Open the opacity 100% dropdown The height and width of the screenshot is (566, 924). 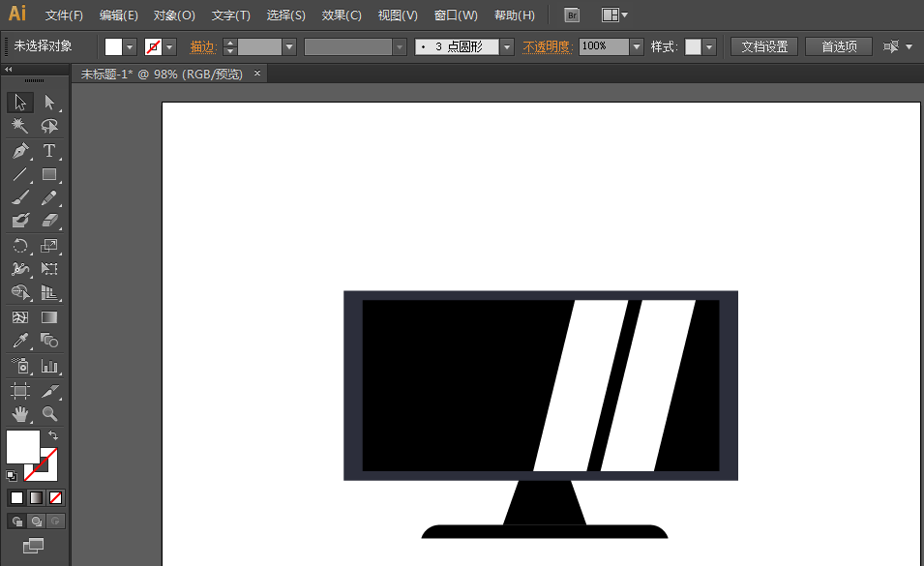(636, 46)
